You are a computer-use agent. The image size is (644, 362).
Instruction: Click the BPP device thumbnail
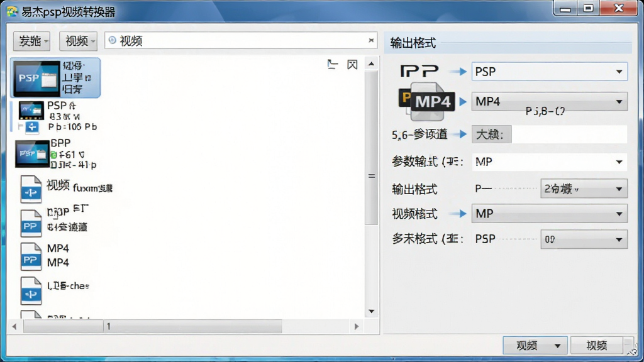coord(32,153)
